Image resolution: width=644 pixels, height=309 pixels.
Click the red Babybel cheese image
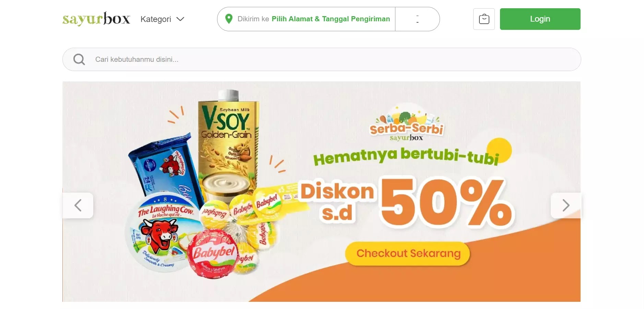(x=213, y=254)
